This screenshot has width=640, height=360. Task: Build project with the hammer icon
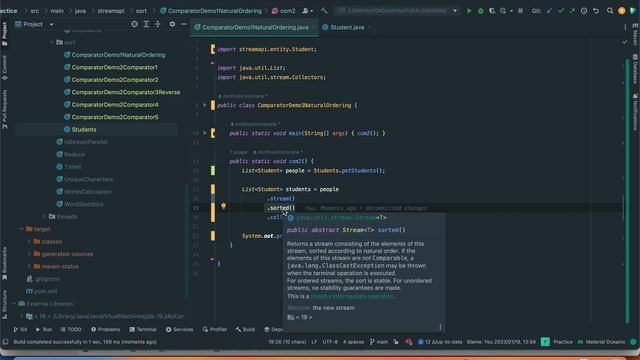pos(324,11)
